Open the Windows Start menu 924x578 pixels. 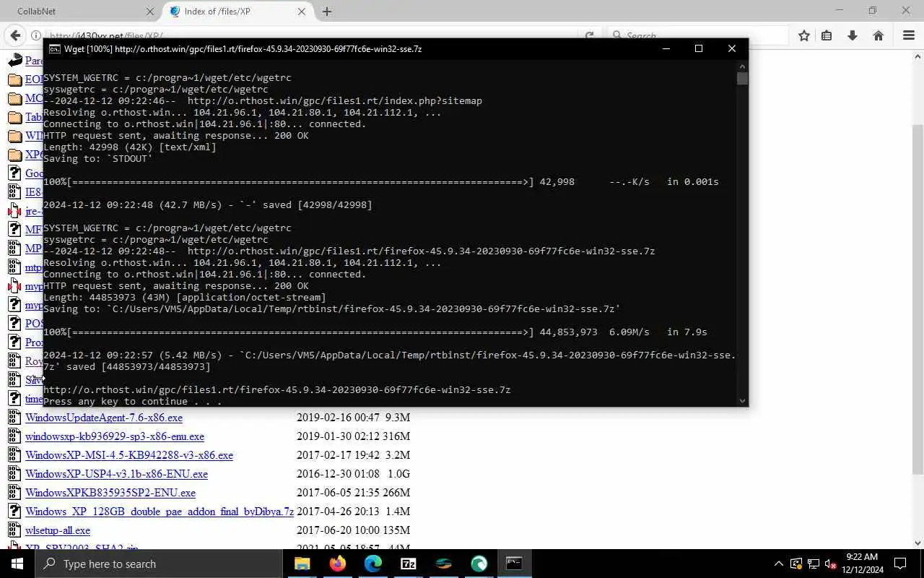(x=17, y=564)
